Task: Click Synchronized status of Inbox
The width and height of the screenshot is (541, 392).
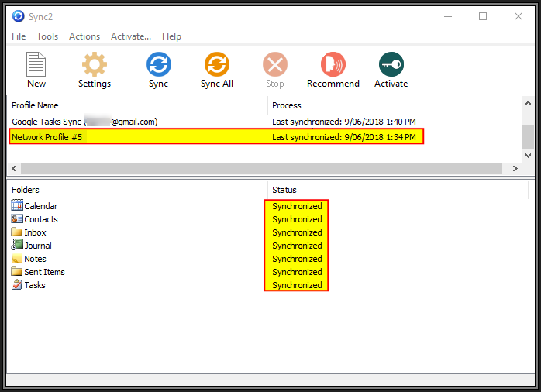Action: pyautogui.click(x=297, y=232)
